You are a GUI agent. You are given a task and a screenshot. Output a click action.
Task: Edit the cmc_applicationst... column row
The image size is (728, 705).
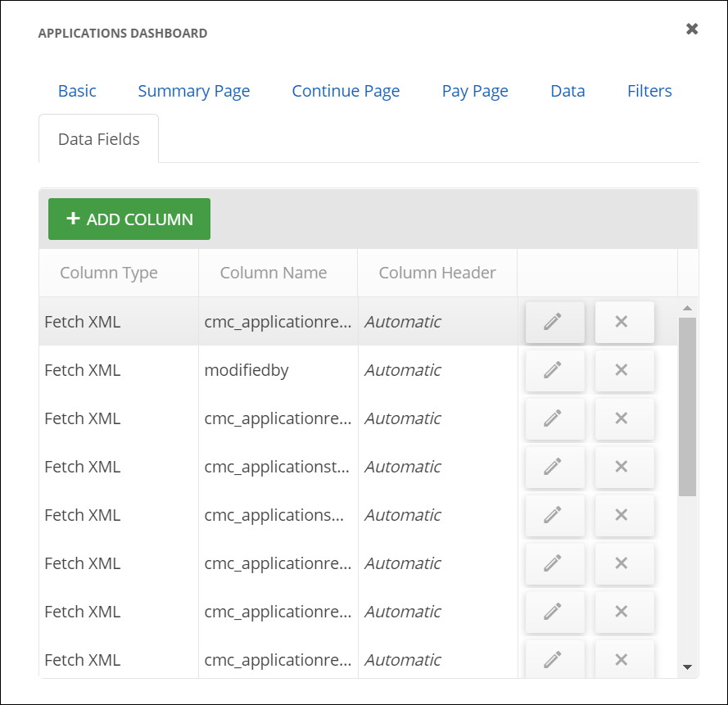point(554,467)
